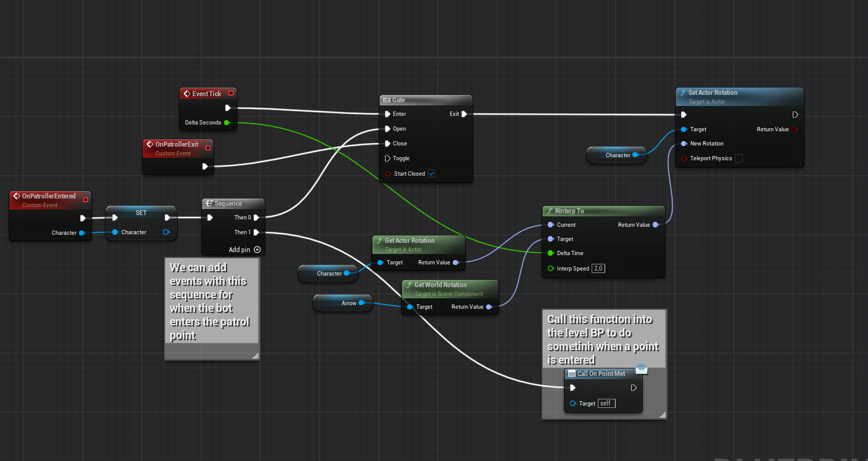Select the Character variable getter node
Image resolution: width=868 pixels, height=461 pixels.
328,273
